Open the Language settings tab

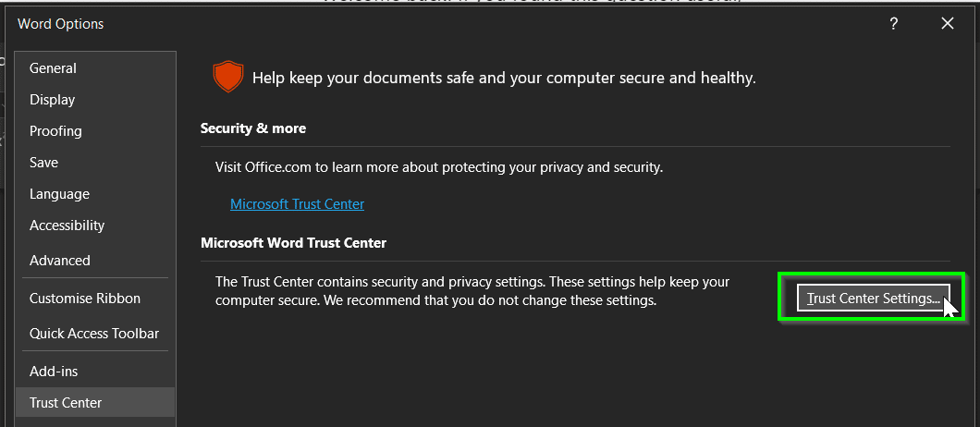[59, 194]
